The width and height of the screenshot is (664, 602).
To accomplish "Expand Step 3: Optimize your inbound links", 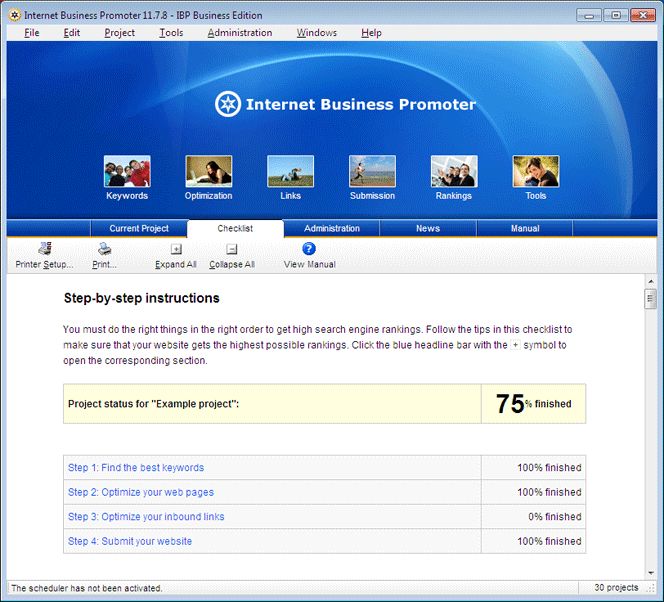I will click(x=146, y=516).
